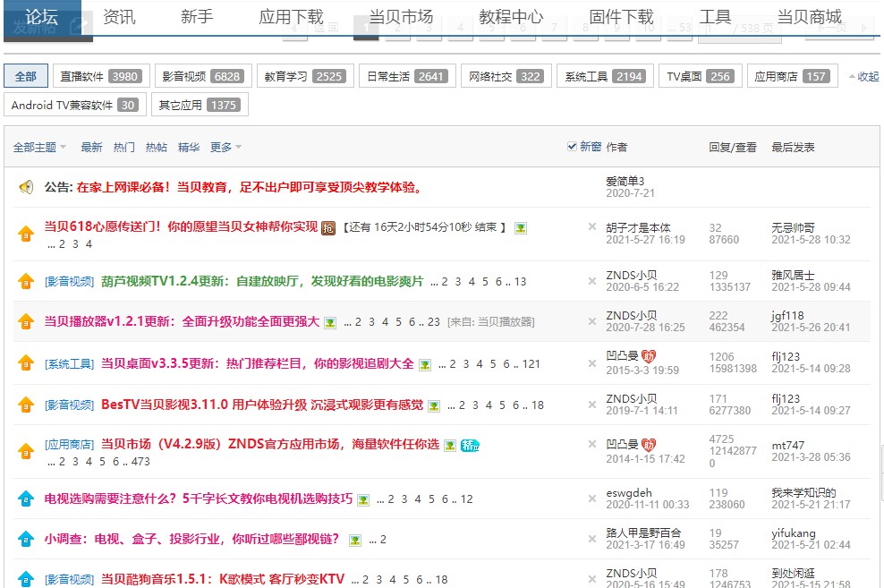Click the orange sticky arrow beside 当贝市场(V4.2.9版)
The width and height of the screenshot is (884, 588).
(26, 451)
